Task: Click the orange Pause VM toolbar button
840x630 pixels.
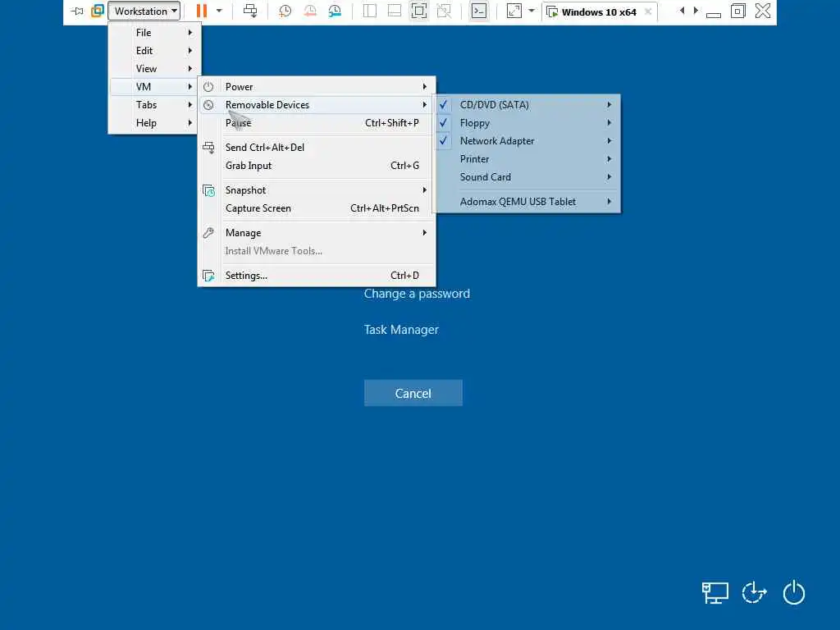Action: (x=202, y=11)
